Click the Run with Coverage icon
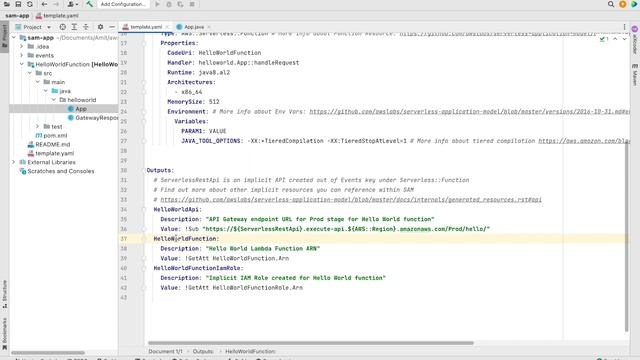The height and width of the screenshot is (360, 640). 180,4
